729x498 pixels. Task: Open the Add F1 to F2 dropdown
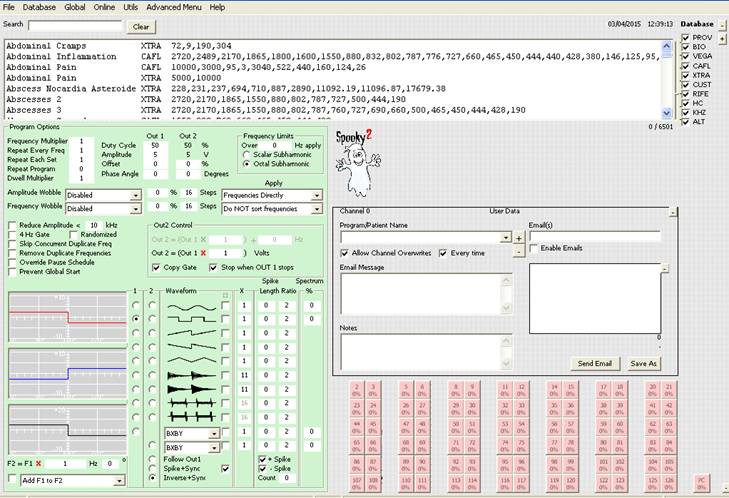click(x=119, y=481)
